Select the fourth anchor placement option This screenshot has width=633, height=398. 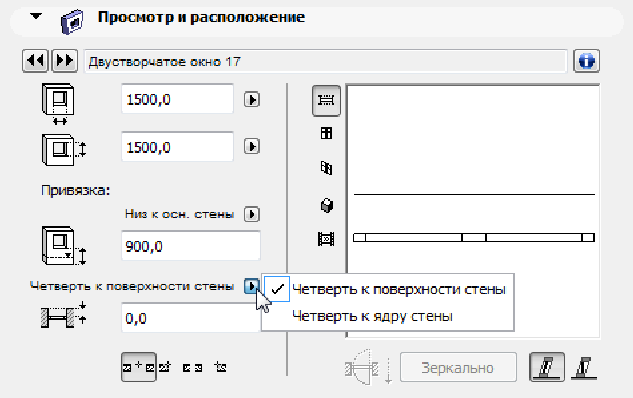click(x=220, y=367)
